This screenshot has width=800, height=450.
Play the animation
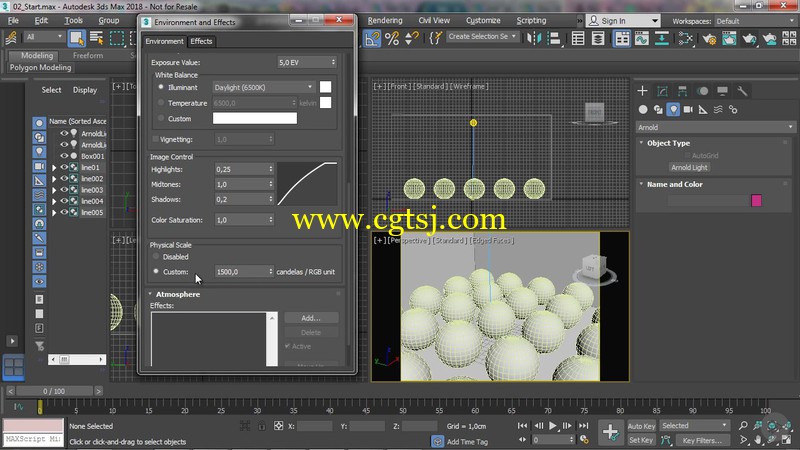pos(553,426)
